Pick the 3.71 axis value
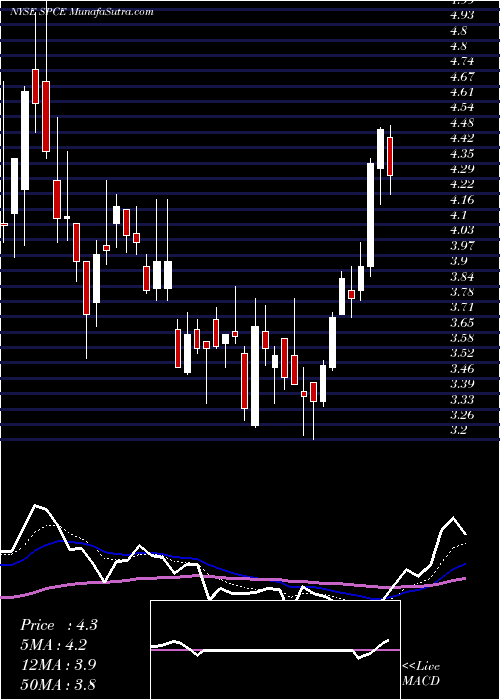 [462, 308]
